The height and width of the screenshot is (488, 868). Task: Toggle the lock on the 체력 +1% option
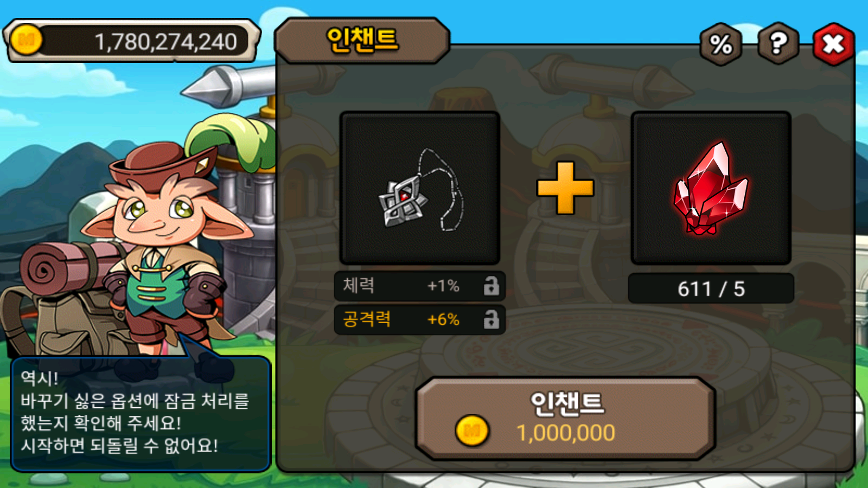coord(491,286)
